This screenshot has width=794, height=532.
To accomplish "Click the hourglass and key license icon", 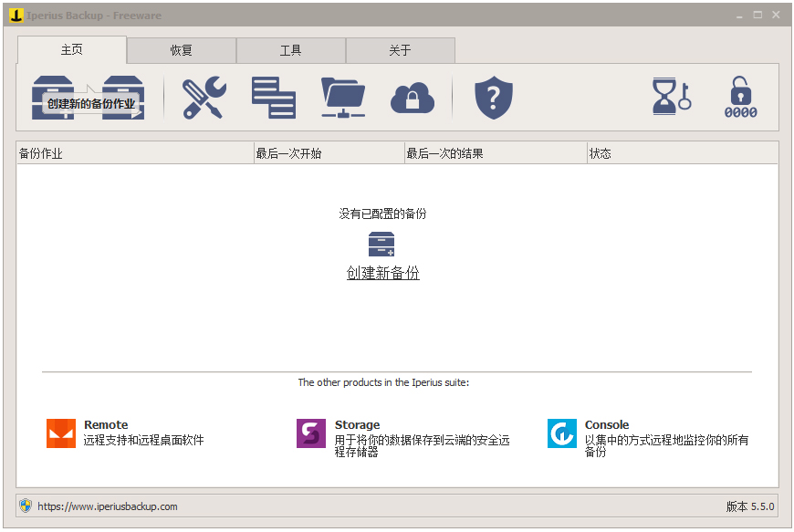I will (671, 96).
